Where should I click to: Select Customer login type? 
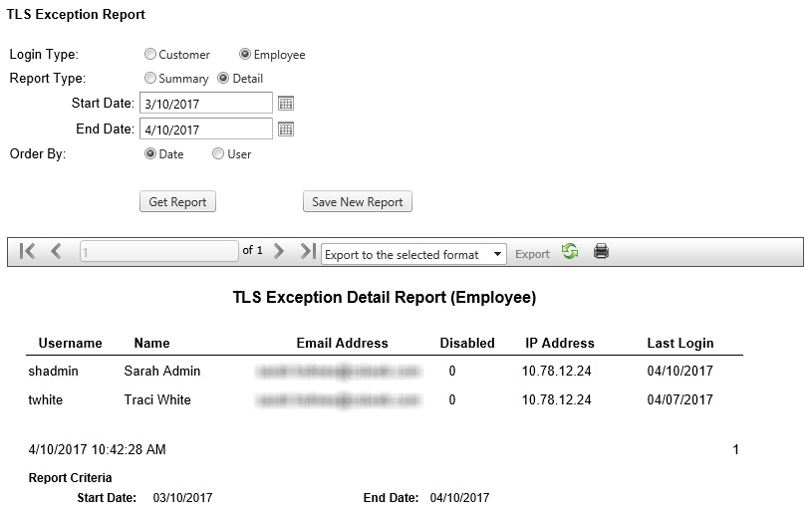coord(150,55)
